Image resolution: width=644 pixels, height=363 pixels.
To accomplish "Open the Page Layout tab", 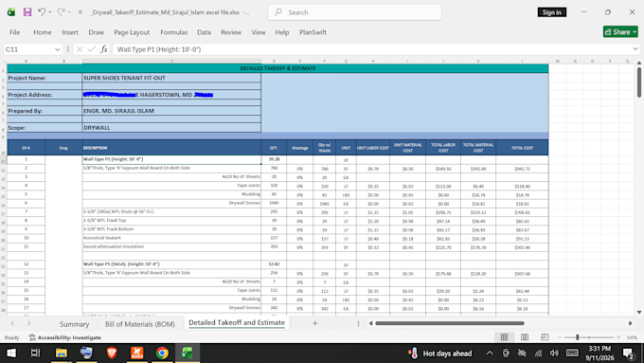I will pyautogui.click(x=132, y=32).
